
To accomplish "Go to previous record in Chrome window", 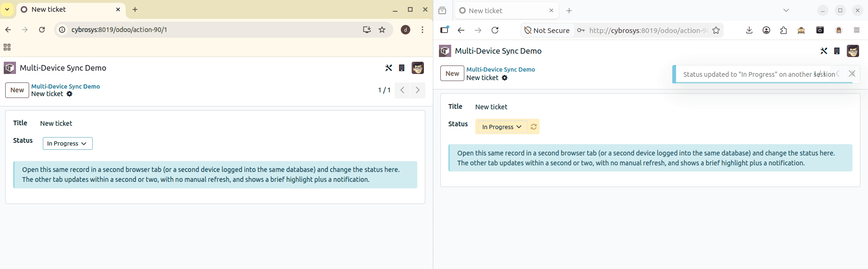I will pos(402,90).
